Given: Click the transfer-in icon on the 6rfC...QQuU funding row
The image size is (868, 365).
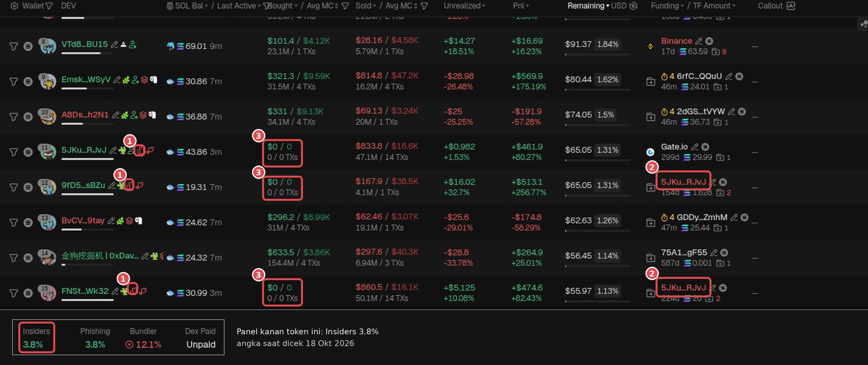Looking at the screenshot, I should (650, 82).
